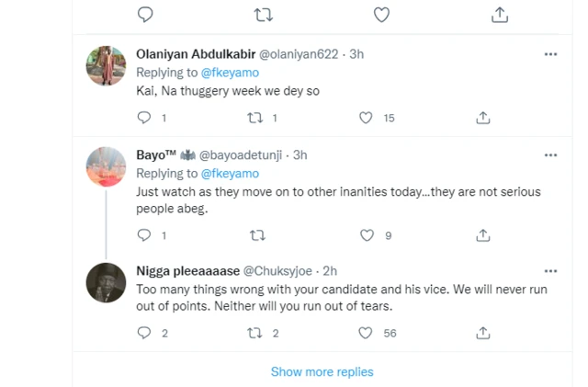Like Olaniyan Abdulkabir's tweet
The width and height of the screenshot is (588, 387).
coord(366,118)
